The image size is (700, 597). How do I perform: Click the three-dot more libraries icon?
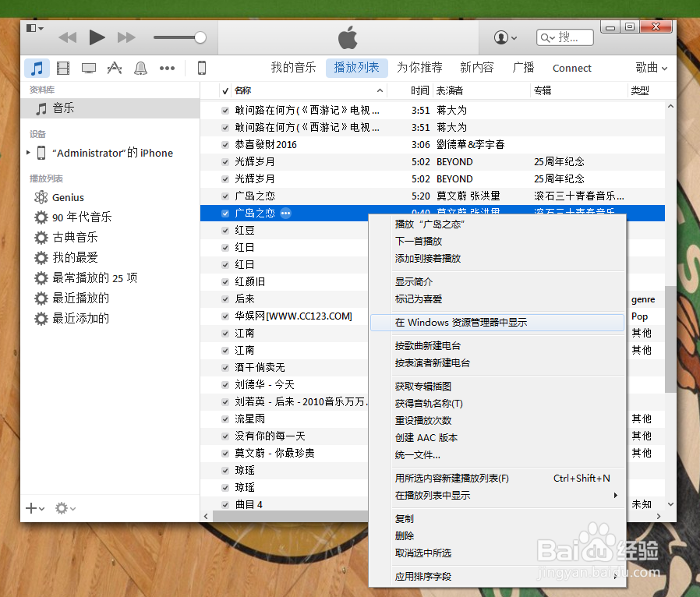(x=167, y=69)
